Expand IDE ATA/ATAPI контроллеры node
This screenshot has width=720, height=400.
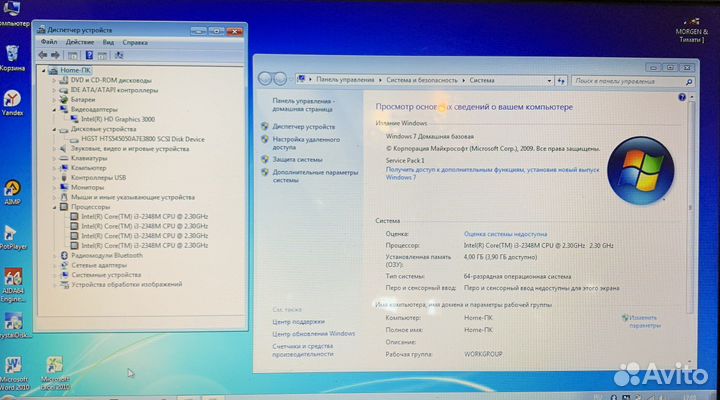tap(54, 90)
